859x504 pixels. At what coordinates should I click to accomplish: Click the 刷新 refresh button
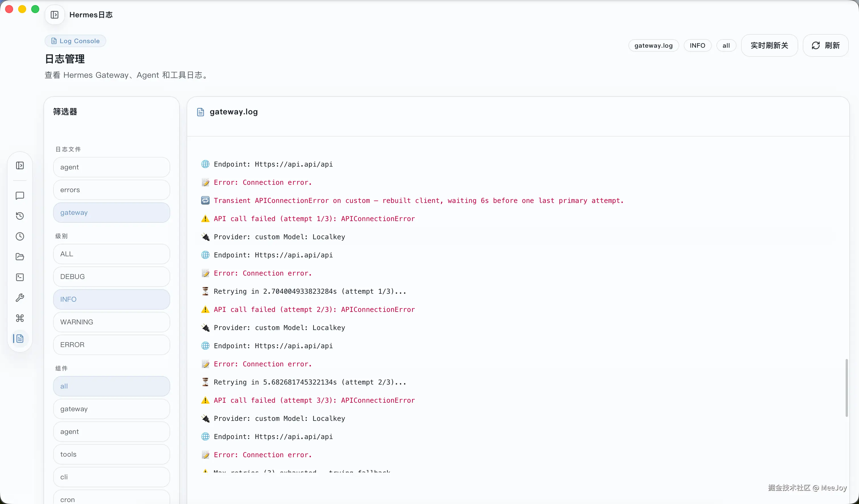tap(825, 45)
